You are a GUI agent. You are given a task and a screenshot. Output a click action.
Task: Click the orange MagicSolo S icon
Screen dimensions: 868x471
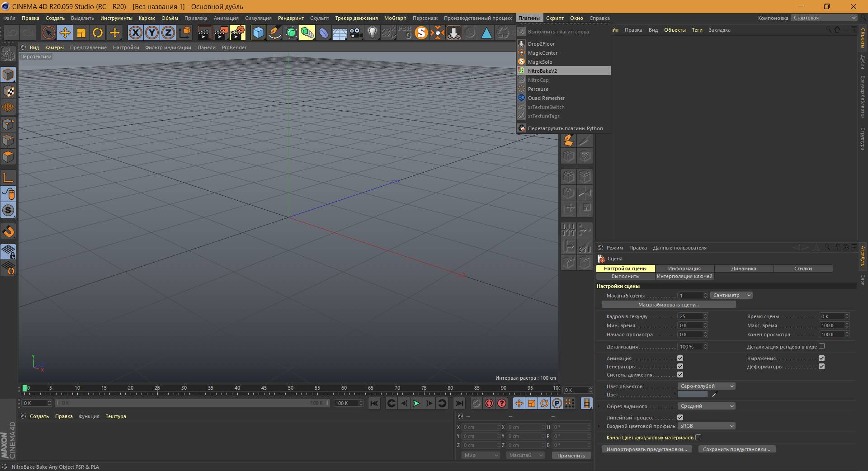421,33
